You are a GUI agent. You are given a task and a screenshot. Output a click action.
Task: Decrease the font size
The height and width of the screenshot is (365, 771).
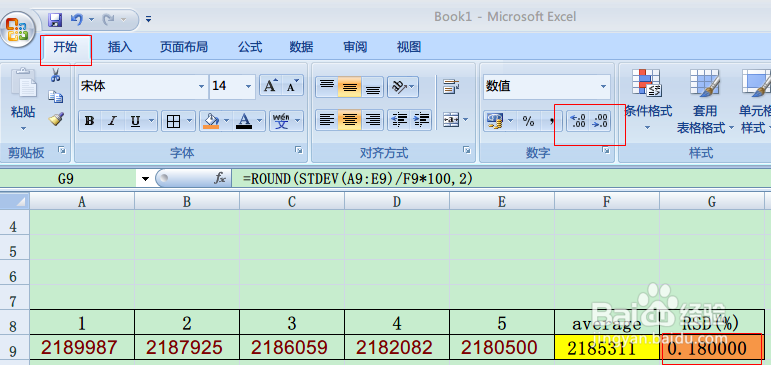pos(293,87)
